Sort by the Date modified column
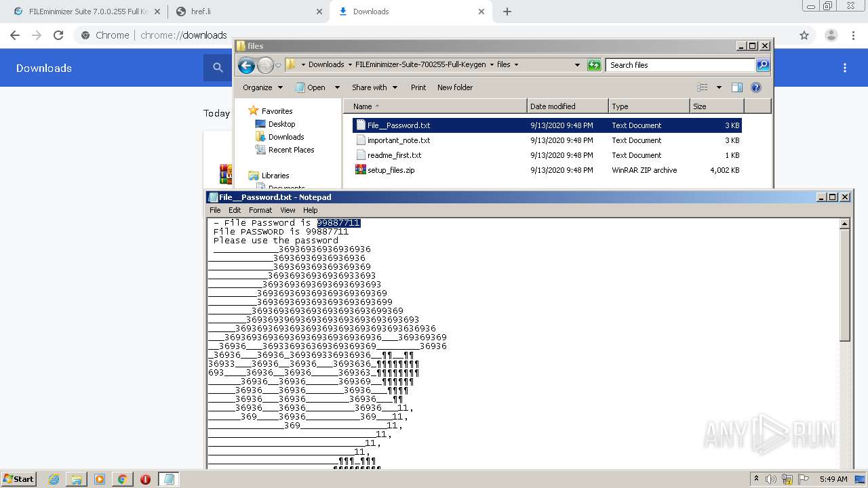The height and width of the screenshot is (488, 868). [x=568, y=106]
